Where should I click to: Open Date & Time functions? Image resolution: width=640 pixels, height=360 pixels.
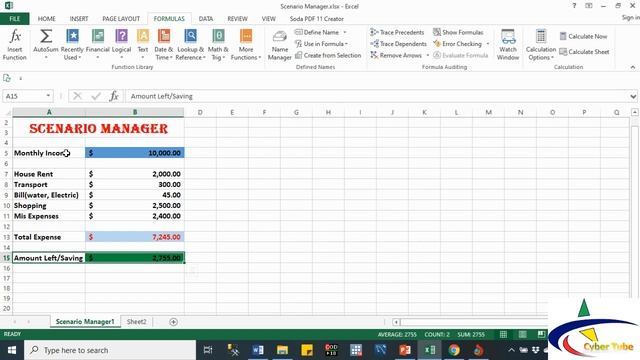pyautogui.click(x=164, y=44)
